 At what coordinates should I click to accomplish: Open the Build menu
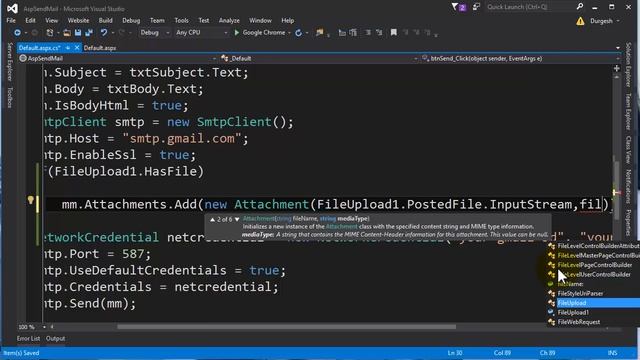[105, 20]
